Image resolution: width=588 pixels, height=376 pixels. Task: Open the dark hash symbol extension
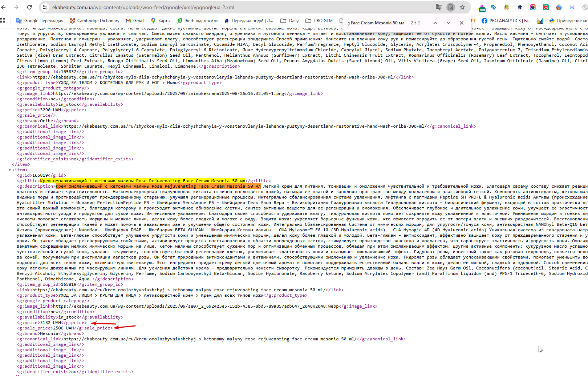pyautogui.click(x=520, y=7)
